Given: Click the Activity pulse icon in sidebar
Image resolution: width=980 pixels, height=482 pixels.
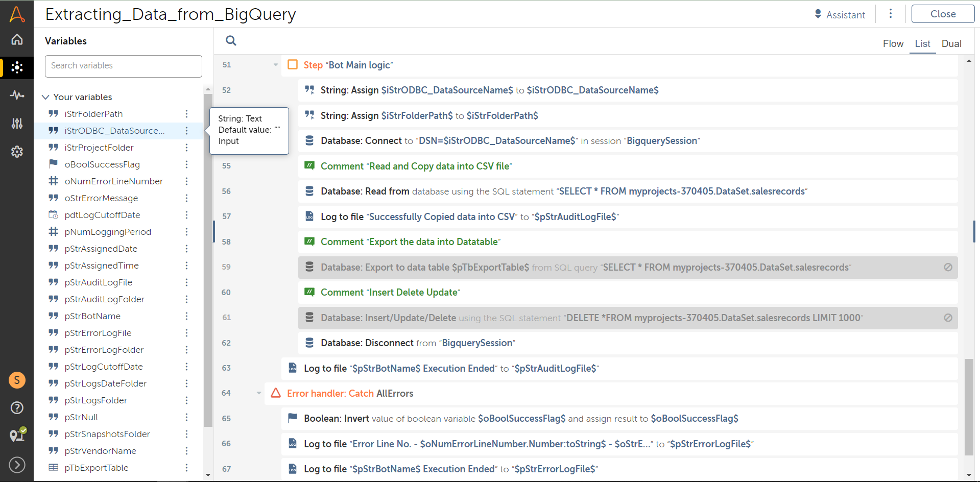Looking at the screenshot, I should coord(17,95).
